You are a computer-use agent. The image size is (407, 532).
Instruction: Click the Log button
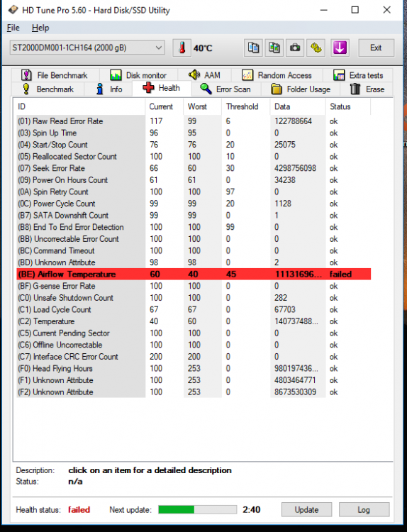tap(364, 509)
